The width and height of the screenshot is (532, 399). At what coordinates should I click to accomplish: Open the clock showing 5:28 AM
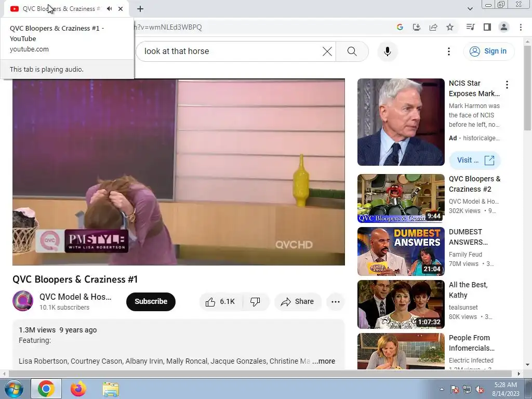(506, 389)
